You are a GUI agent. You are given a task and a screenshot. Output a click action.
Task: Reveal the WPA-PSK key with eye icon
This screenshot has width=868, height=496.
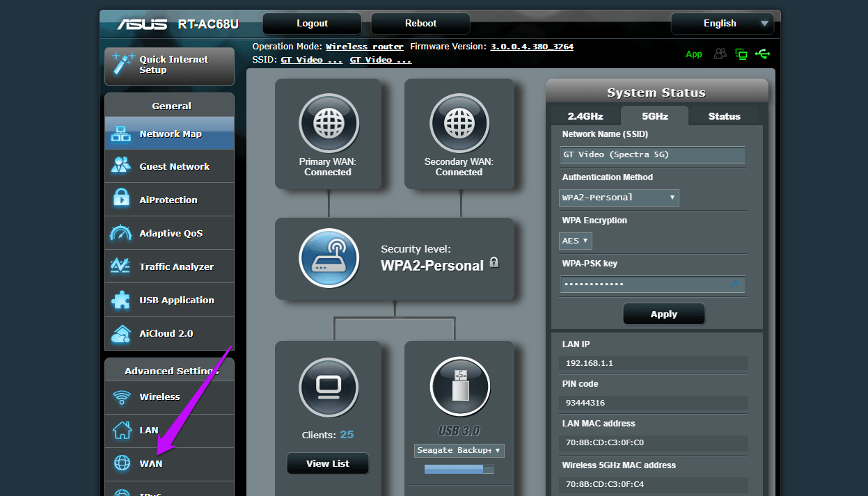click(x=734, y=284)
